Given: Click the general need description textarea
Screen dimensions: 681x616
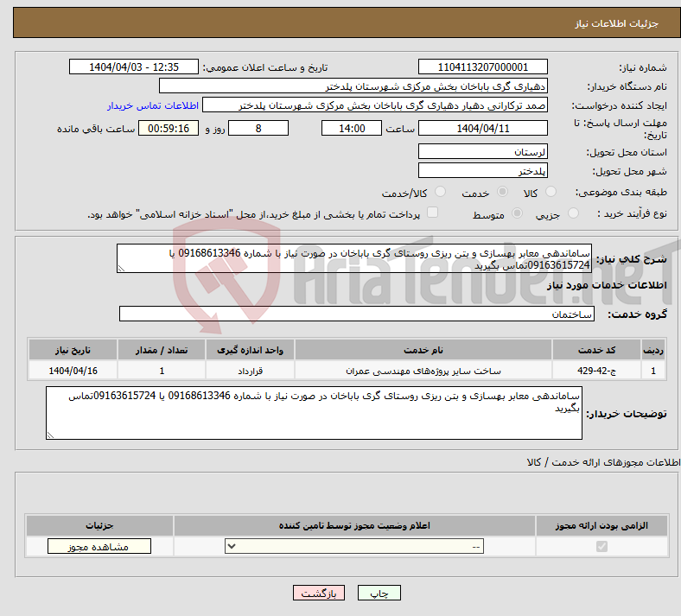Looking at the screenshot, I should coord(354,258).
